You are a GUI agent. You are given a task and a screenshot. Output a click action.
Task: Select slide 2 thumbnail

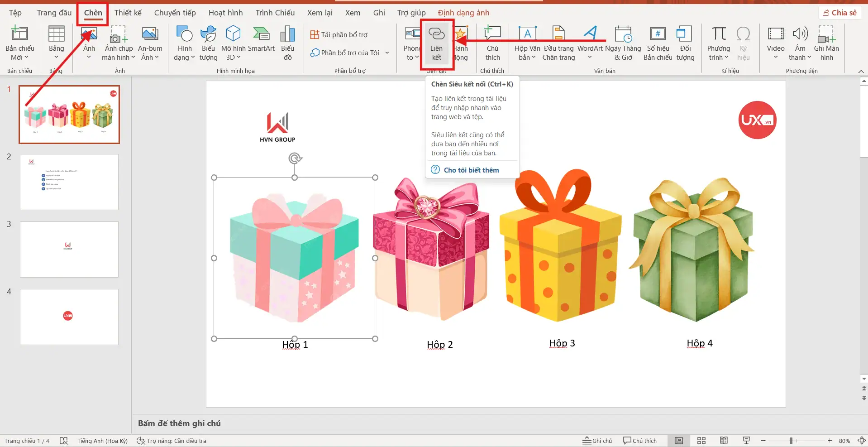[69, 182]
